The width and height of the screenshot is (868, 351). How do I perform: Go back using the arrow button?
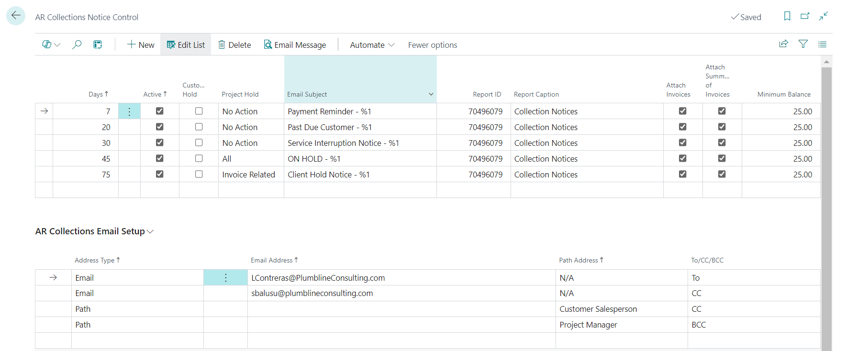pyautogui.click(x=16, y=16)
